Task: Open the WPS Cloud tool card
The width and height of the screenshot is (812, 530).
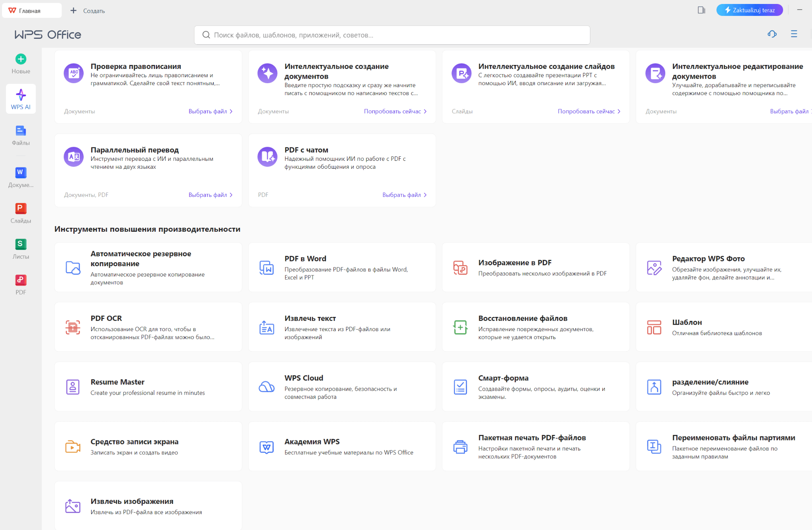Action: [x=342, y=387]
